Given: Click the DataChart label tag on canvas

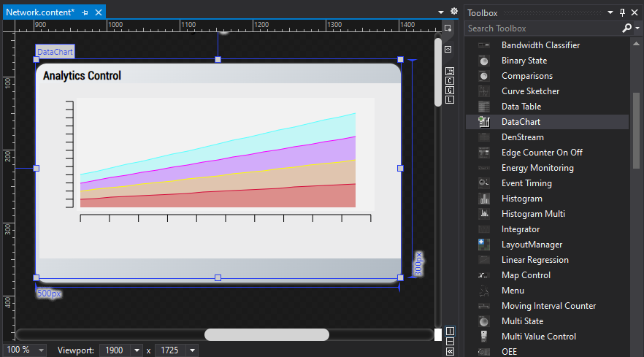Looking at the screenshot, I should coord(55,53).
